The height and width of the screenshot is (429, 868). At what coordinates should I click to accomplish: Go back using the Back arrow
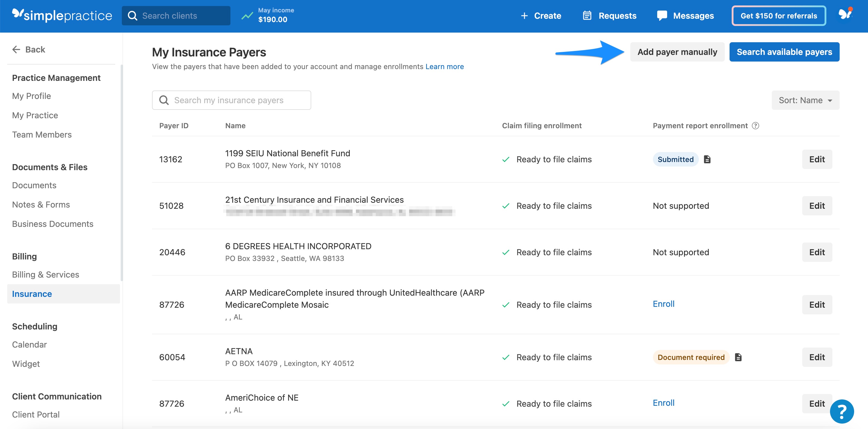point(29,49)
